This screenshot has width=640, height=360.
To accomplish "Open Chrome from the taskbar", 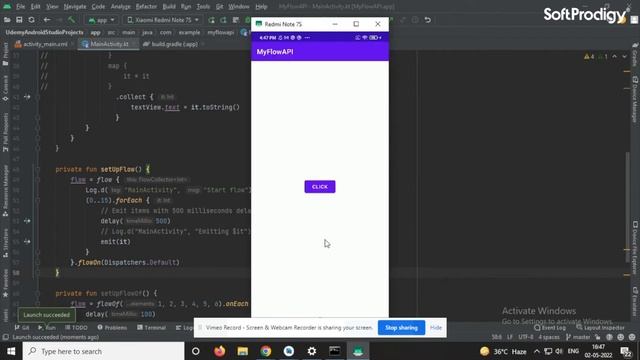I will [266, 351].
